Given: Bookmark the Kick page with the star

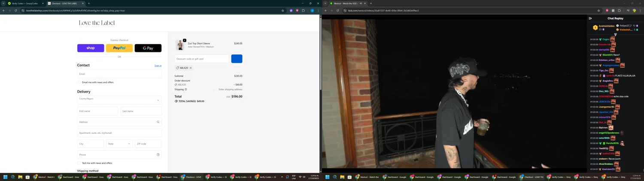Looking at the screenshot, I should 598,10.
